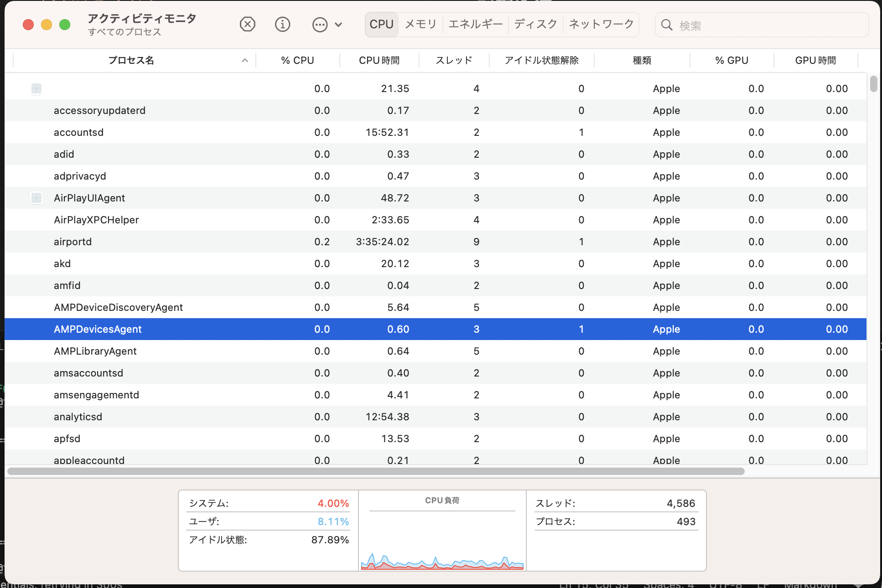Click the horizontal scrollbar at bottom
882x588 pixels.
tap(376, 471)
